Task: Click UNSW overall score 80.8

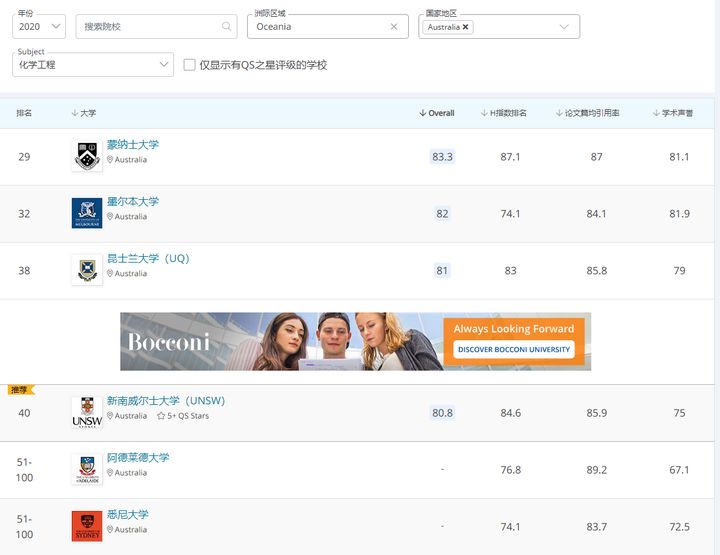Action: (442, 413)
